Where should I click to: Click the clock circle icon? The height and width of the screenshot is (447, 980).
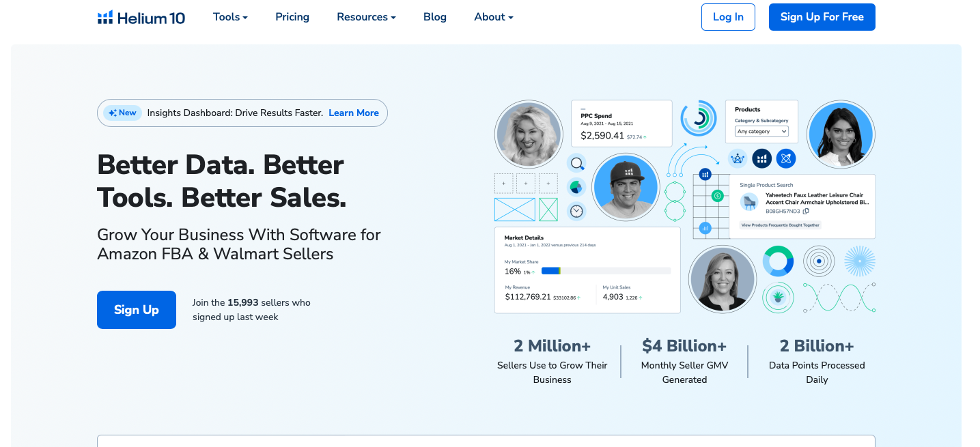(577, 211)
